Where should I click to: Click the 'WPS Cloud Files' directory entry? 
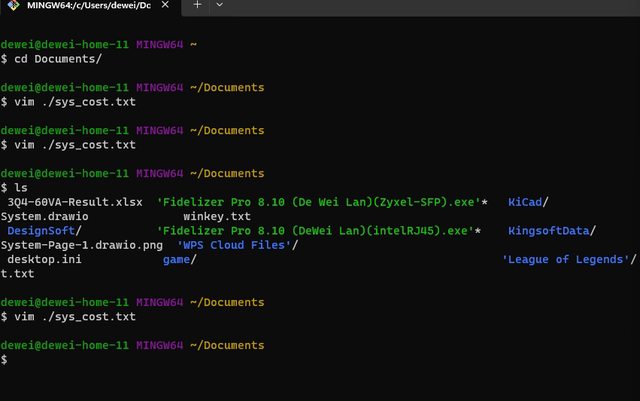[x=237, y=245]
